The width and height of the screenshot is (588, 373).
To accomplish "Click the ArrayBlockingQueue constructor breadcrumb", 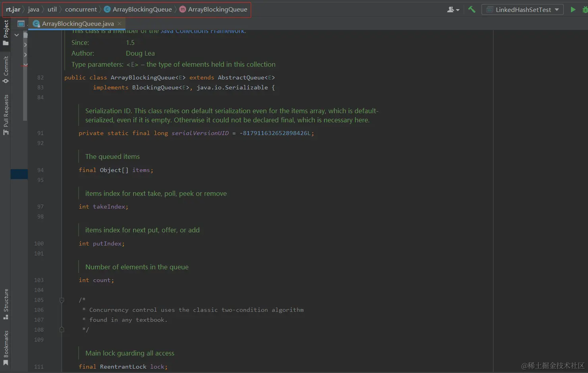I will (x=213, y=9).
